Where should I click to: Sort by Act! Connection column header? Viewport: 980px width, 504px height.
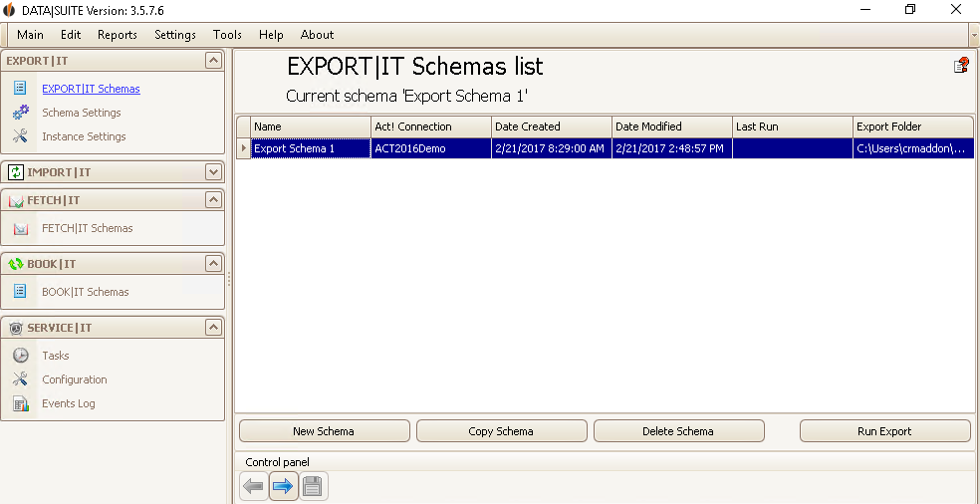point(431,126)
